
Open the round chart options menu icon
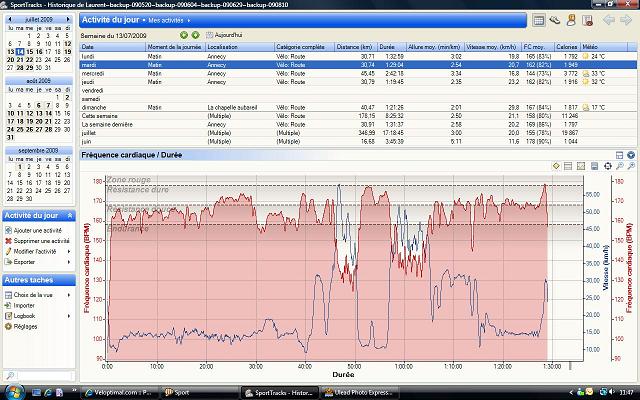[631, 155]
